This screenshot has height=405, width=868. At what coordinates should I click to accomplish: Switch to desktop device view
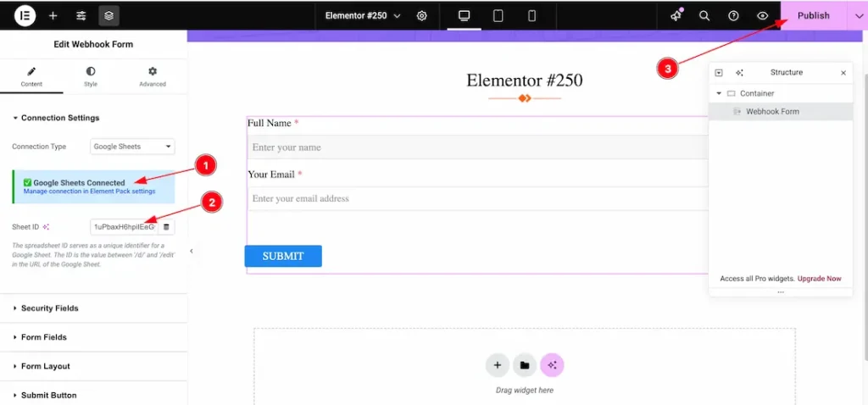464,15
